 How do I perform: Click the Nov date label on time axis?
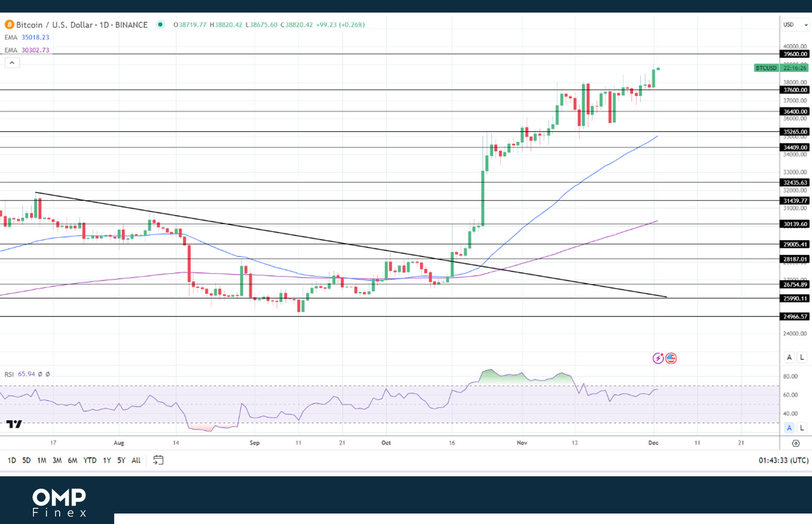coord(522,443)
